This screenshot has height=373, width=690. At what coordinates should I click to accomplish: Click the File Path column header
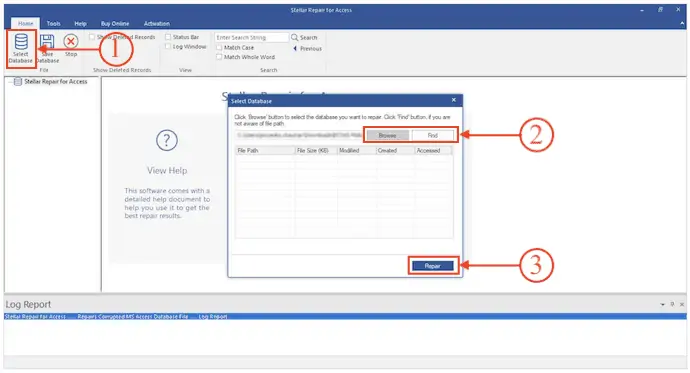(x=264, y=150)
